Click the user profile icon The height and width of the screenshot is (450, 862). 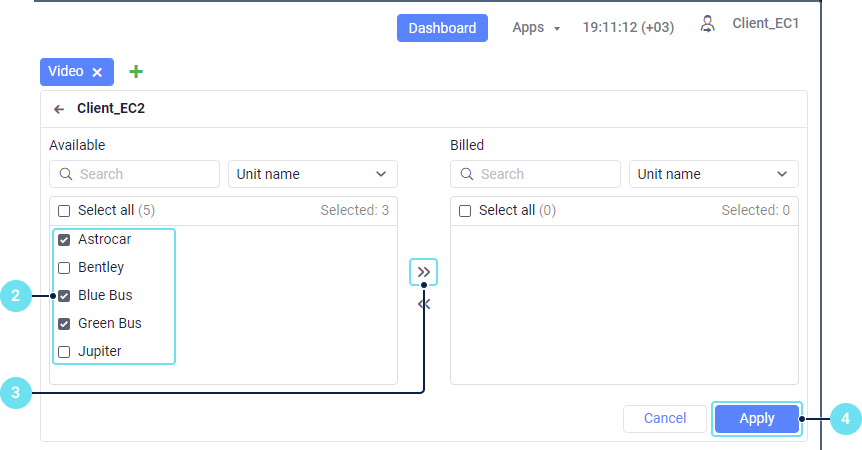pyautogui.click(x=708, y=24)
